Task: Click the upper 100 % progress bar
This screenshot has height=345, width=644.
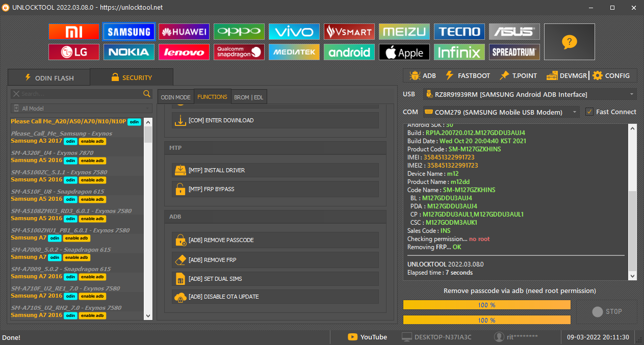Action: (486, 305)
